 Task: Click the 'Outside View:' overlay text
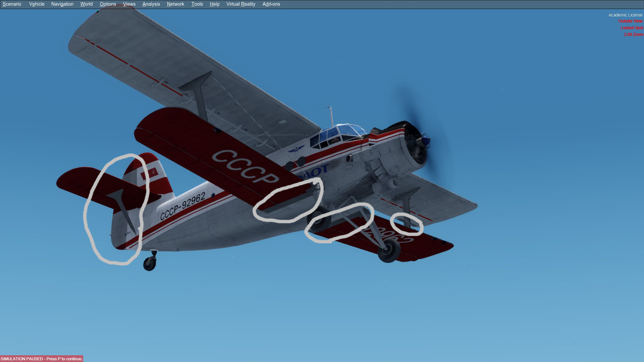tap(631, 21)
